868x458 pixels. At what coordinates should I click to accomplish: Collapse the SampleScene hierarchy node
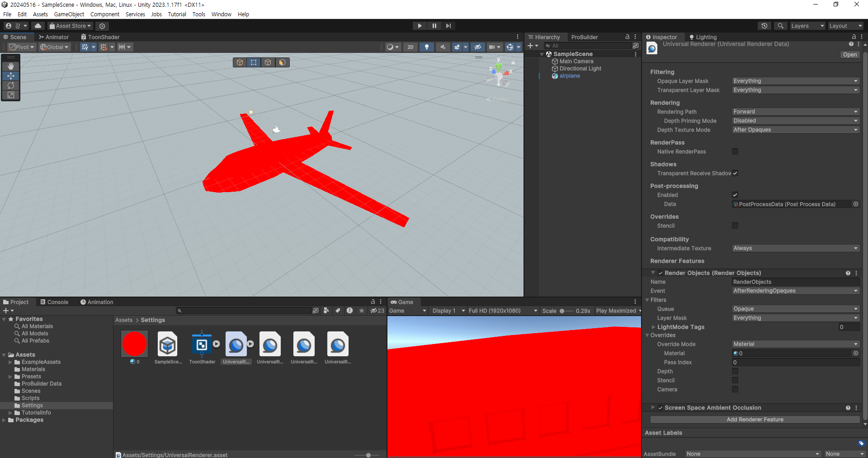pos(542,54)
